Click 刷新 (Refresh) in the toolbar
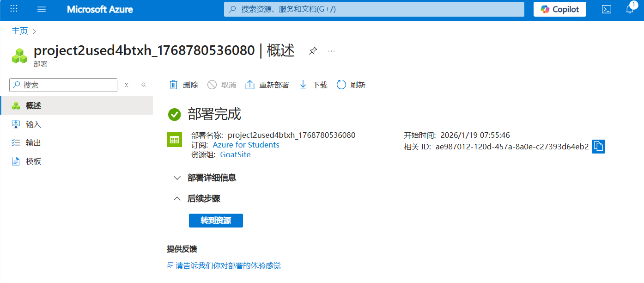 [x=351, y=85]
